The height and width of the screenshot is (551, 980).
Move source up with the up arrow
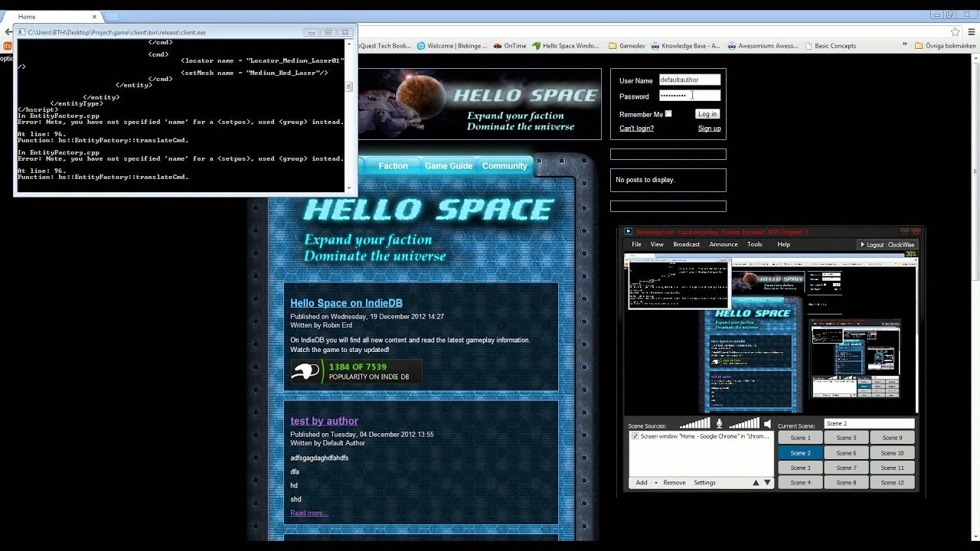[756, 483]
